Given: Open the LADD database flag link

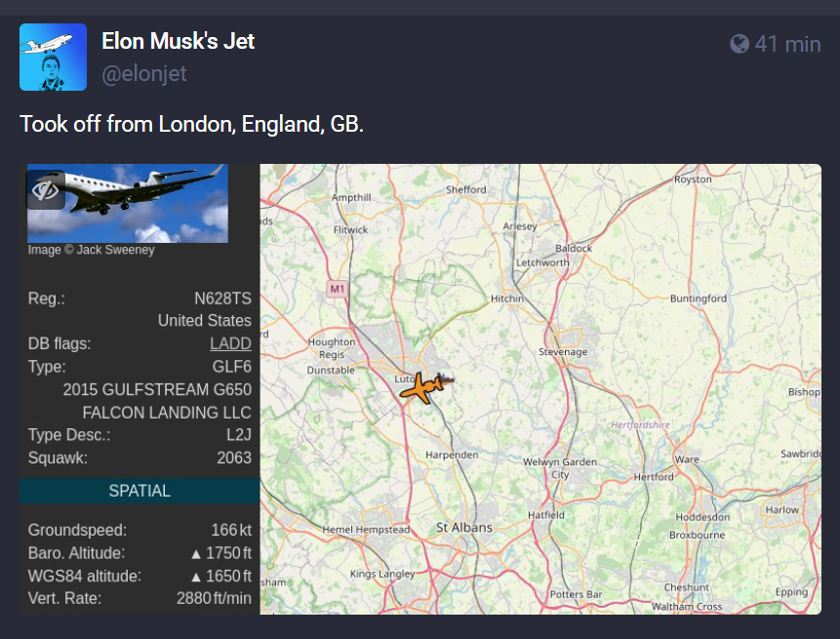Looking at the screenshot, I should [x=230, y=343].
